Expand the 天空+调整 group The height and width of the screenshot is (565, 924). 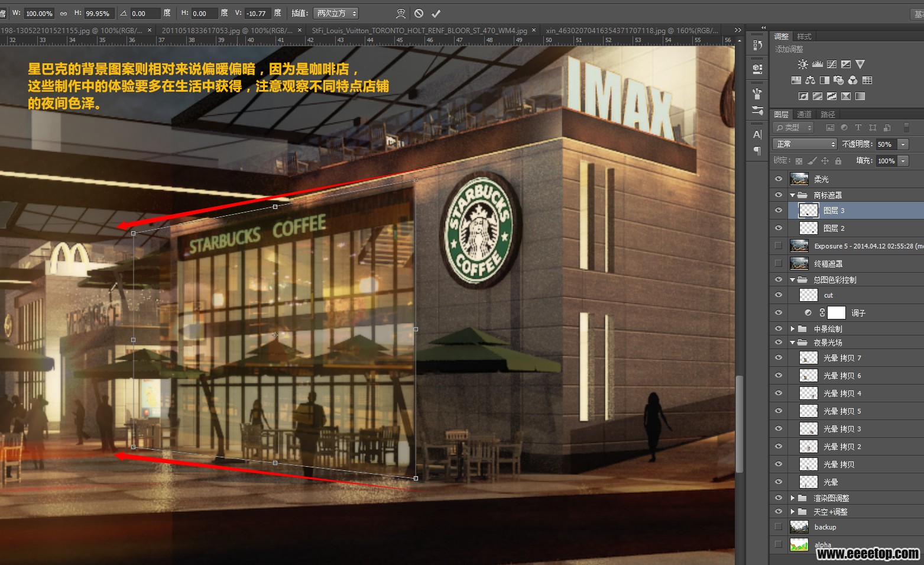tap(793, 511)
